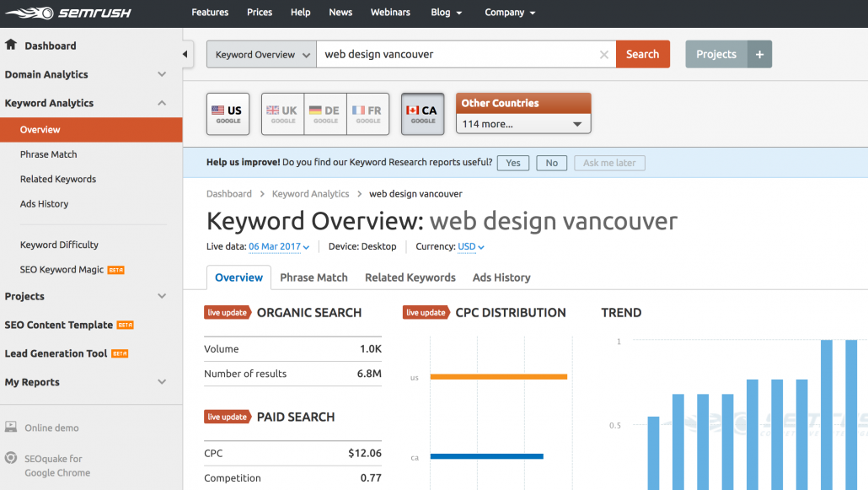The height and width of the screenshot is (490, 868).
Task: Open the Other Countries dropdown
Action: click(x=523, y=124)
